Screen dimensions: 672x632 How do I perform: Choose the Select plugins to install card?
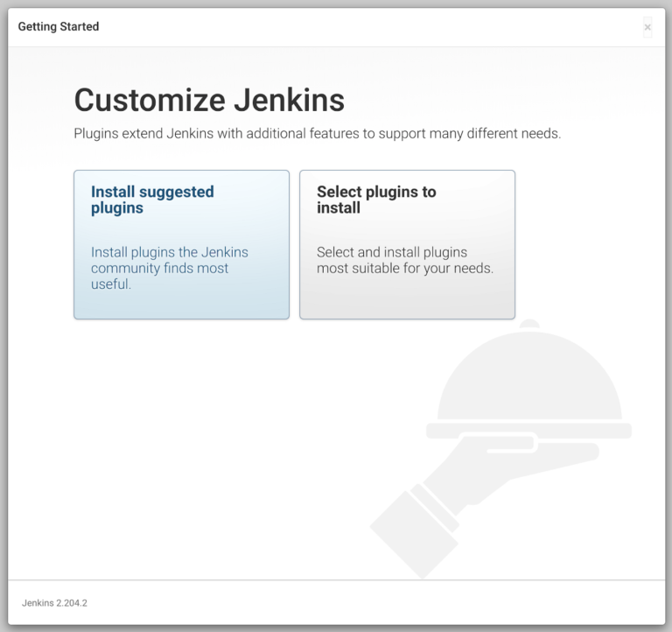pyautogui.click(x=407, y=244)
